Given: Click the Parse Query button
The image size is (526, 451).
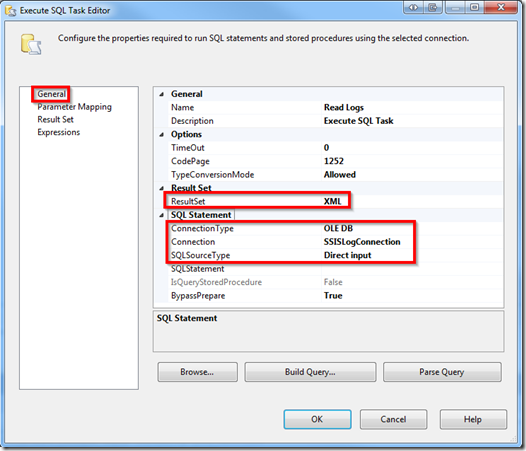Looking at the screenshot, I should point(442,372).
